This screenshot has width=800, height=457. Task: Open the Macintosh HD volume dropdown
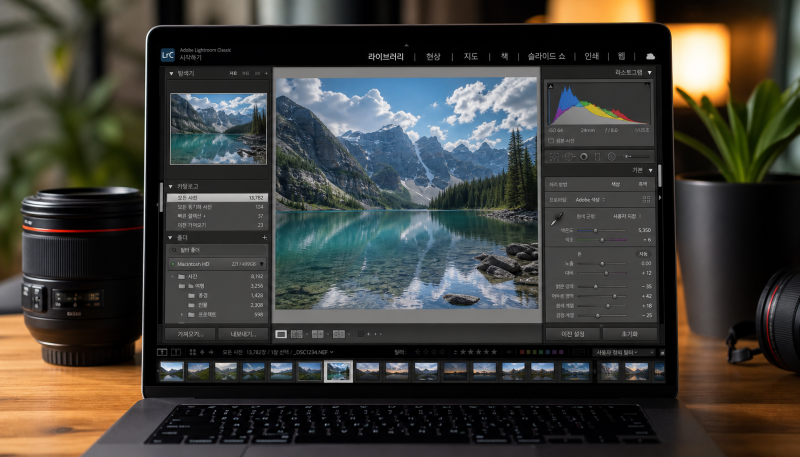pyautogui.click(x=262, y=264)
